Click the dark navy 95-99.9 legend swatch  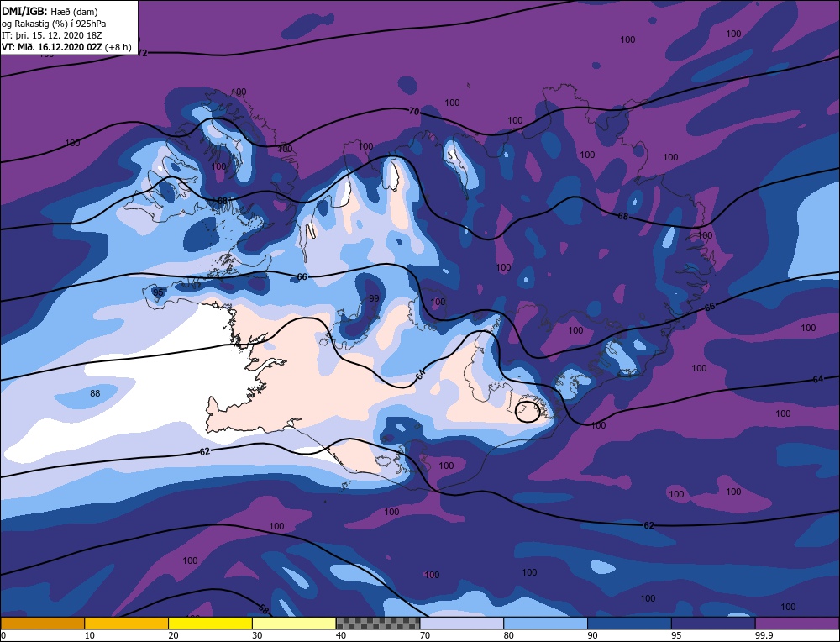pos(713,624)
